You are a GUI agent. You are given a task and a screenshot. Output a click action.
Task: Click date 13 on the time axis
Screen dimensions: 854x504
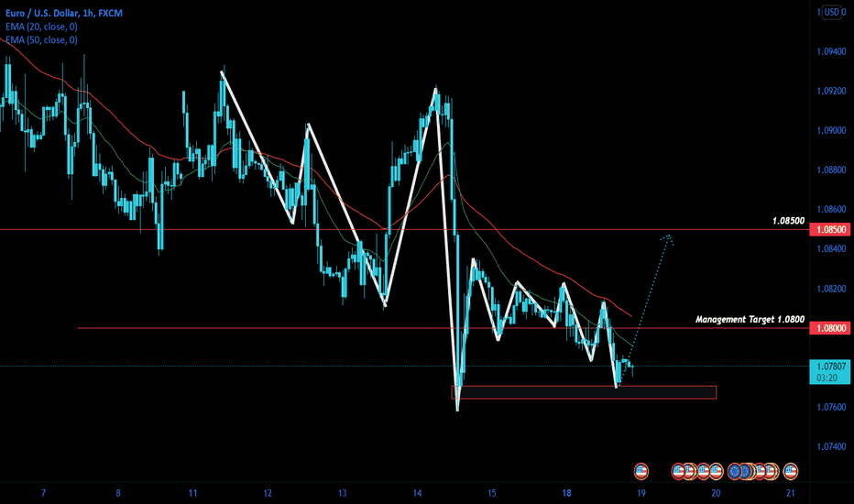[342, 493]
